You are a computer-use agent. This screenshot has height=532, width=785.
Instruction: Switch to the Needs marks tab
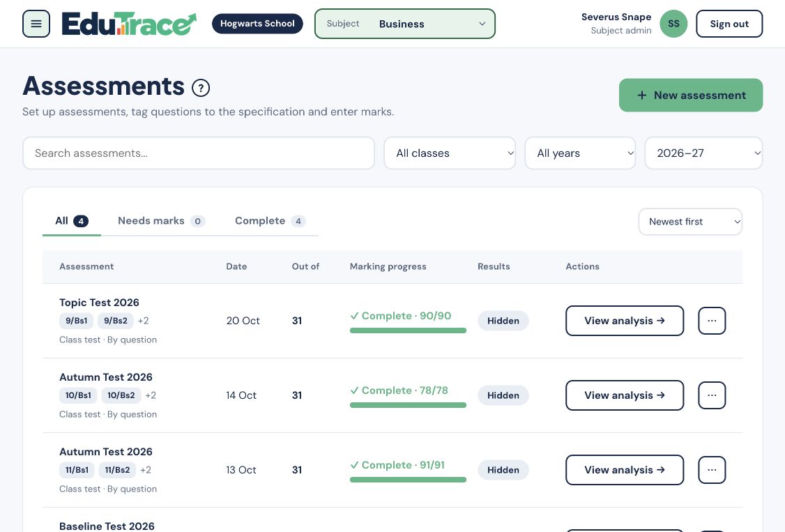161,221
